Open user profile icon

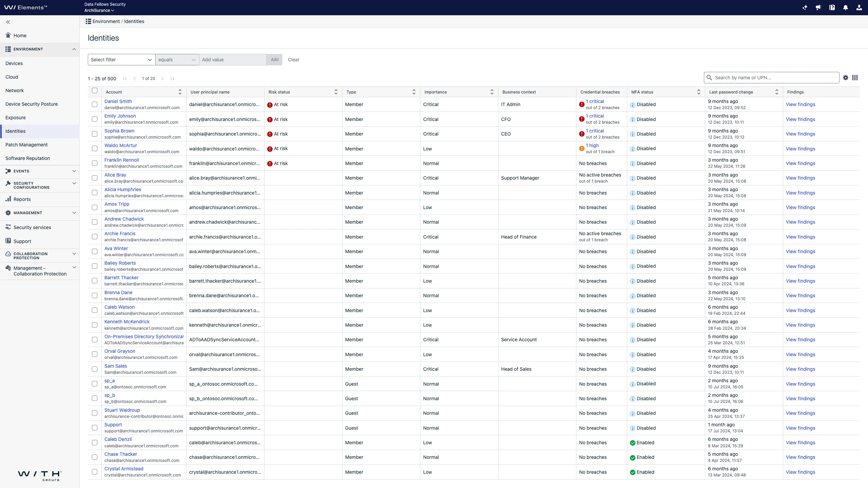point(859,7)
